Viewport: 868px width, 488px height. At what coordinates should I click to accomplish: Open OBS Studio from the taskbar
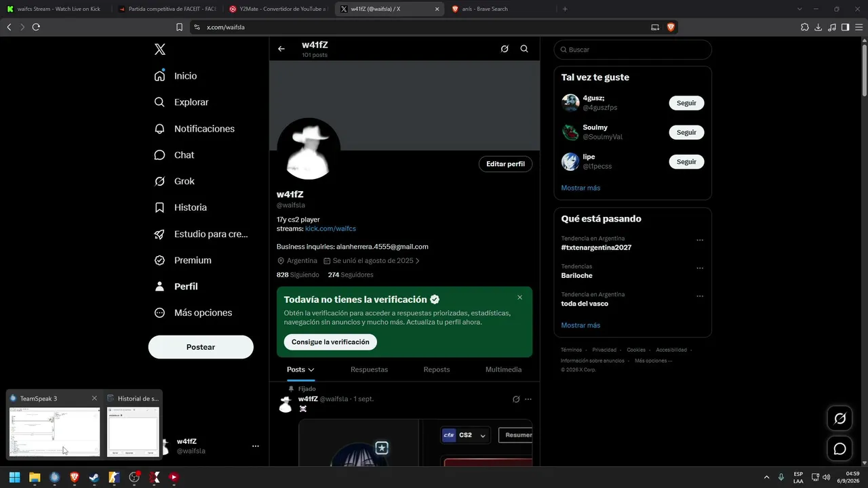[134, 477]
